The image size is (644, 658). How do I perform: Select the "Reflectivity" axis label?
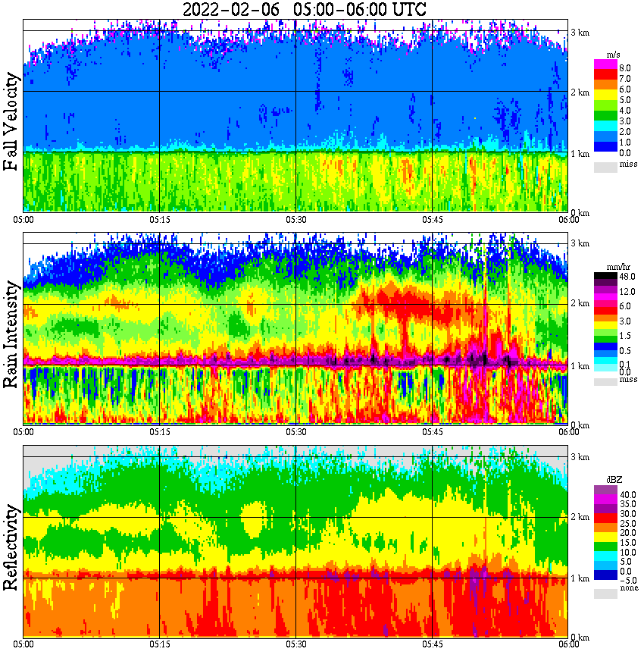[11, 547]
